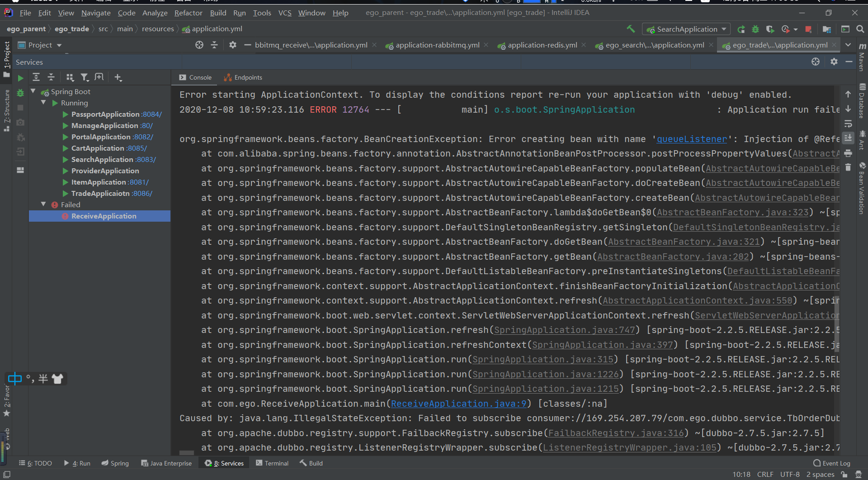
Task: Open the Event Log button
Action: point(831,463)
